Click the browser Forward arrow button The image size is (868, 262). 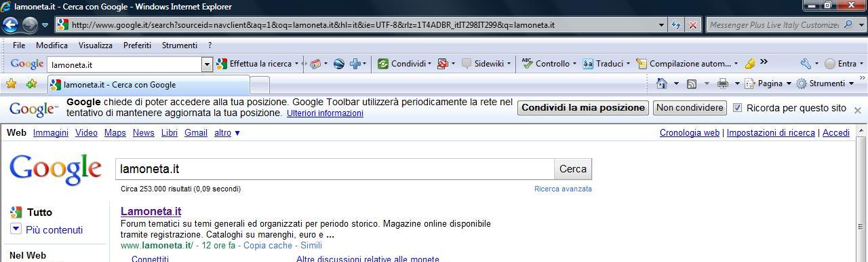tap(30, 25)
